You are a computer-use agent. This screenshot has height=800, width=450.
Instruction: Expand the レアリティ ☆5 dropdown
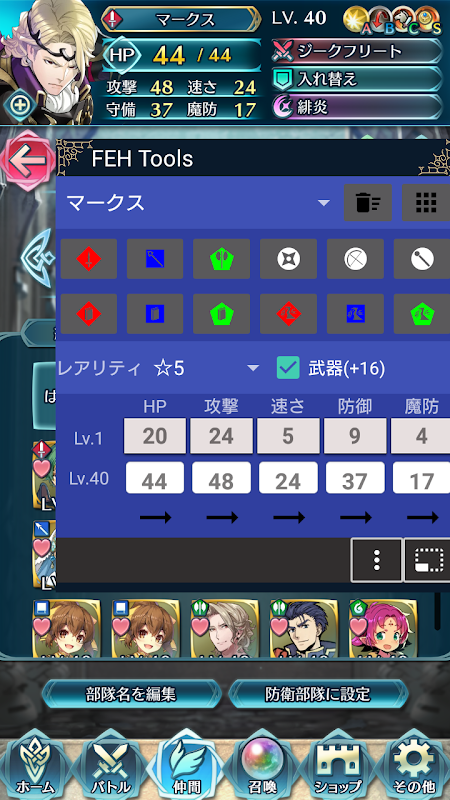tap(159, 368)
